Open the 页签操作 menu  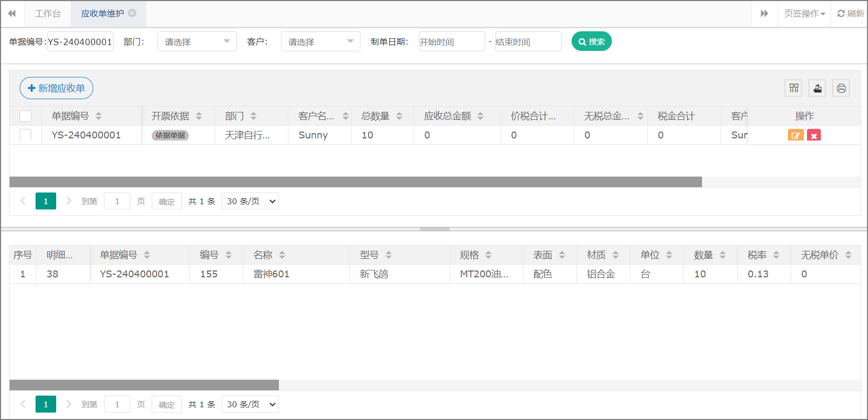tap(804, 14)
